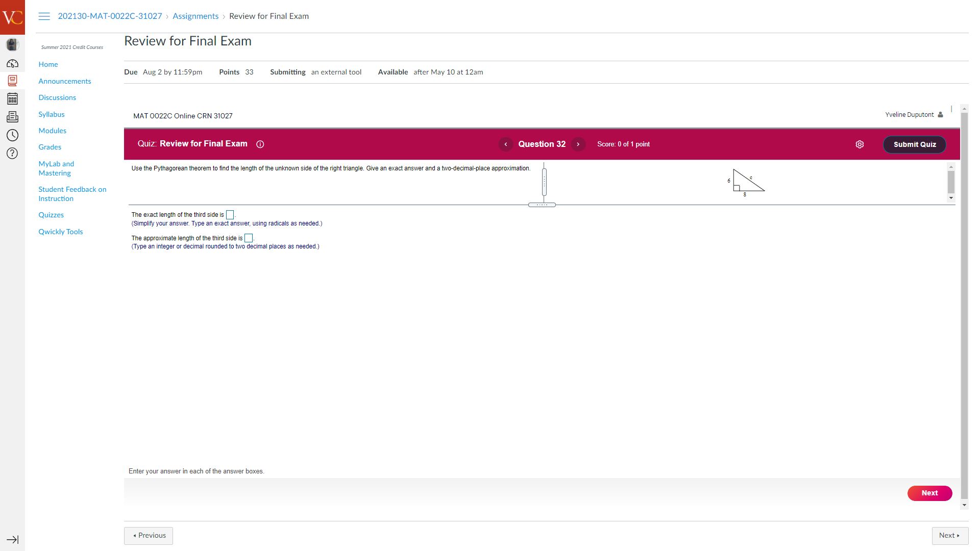Open quiz settings gear icon
Image resolution: width=980 pixels, height=551 pixels.
click(860, 144)
